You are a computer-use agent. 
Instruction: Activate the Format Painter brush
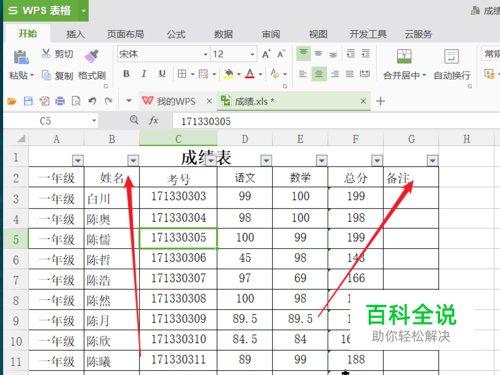(x=91, y=56)
